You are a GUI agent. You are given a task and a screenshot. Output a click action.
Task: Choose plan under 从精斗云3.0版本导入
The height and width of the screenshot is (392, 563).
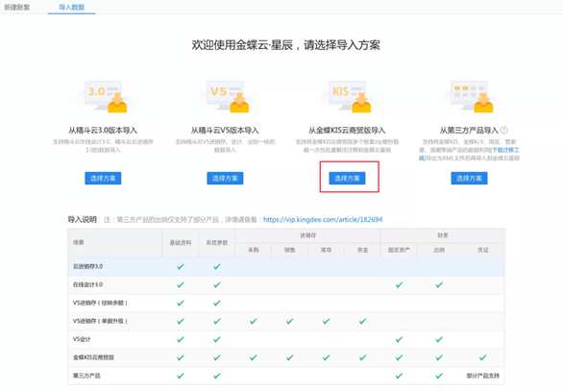[103, 178]
